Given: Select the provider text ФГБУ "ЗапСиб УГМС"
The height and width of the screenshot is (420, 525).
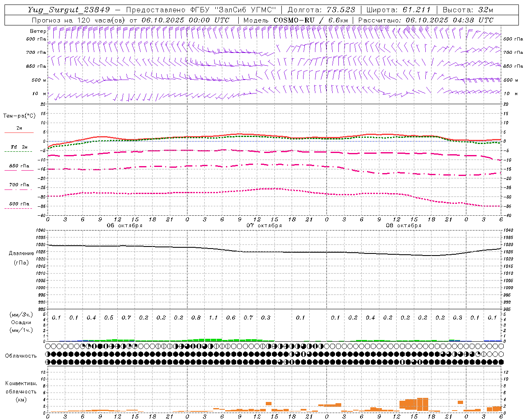Looking at the screenshot, I should tap(233, 10).
